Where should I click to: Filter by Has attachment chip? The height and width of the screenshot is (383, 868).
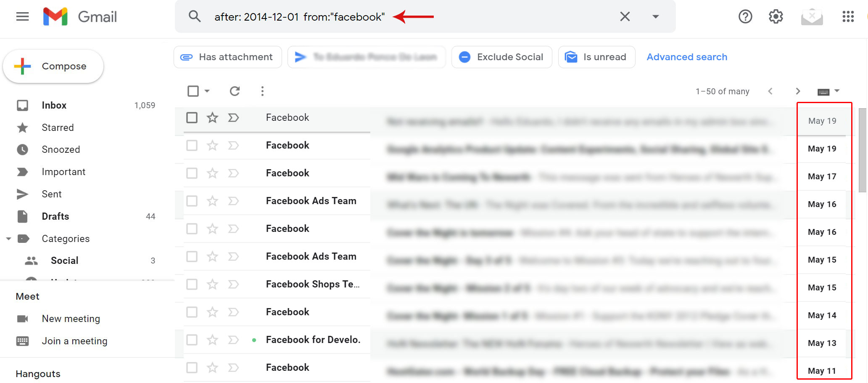tap(228, 57)
